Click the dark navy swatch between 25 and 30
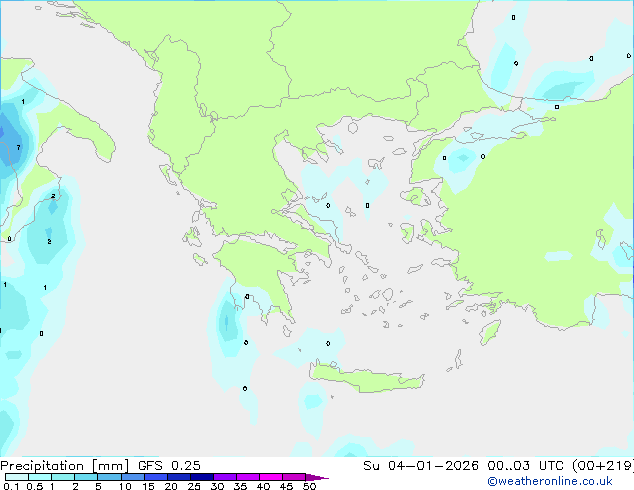634x490 pixels. pyautogui.click(x=201, y=477)
